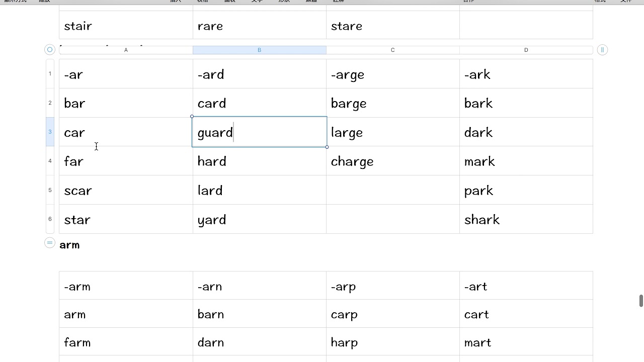Click the table select handle circle
The height and width of the screenshot is (362, 644).
point(49,50)
